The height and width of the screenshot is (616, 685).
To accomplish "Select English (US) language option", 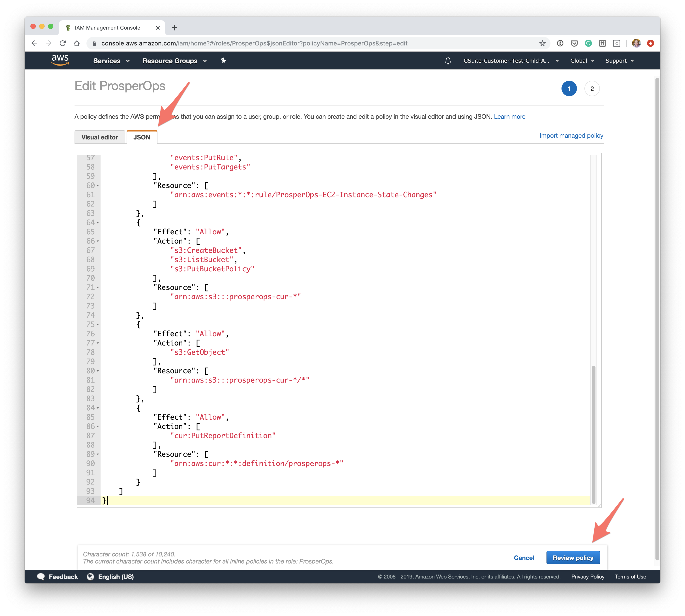I will (116, 577).
